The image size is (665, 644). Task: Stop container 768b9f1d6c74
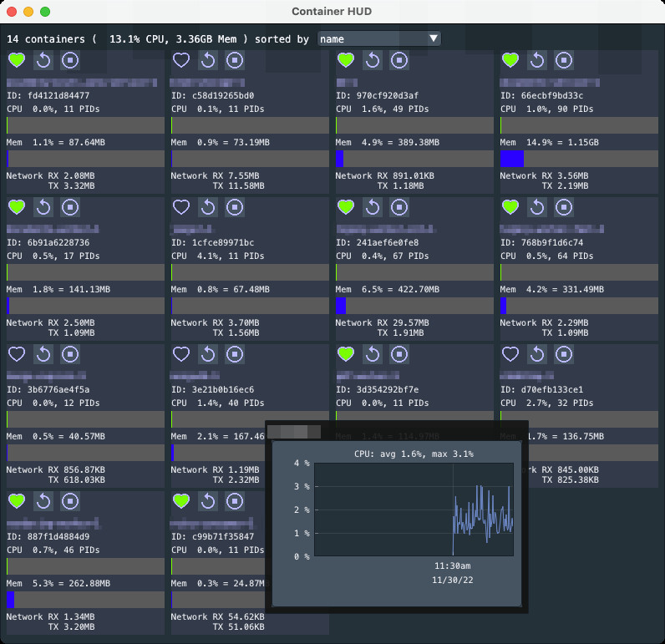click(564, 207)
